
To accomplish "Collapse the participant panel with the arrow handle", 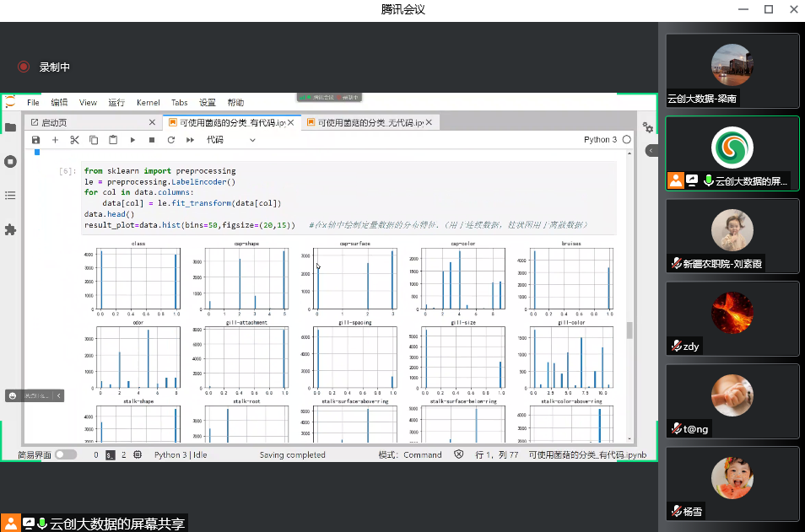I will tap(651, 150).
